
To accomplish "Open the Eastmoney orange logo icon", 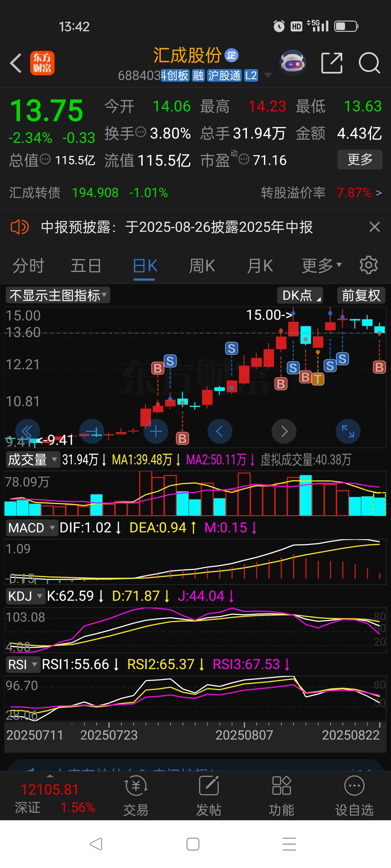I will pos(42,63).
